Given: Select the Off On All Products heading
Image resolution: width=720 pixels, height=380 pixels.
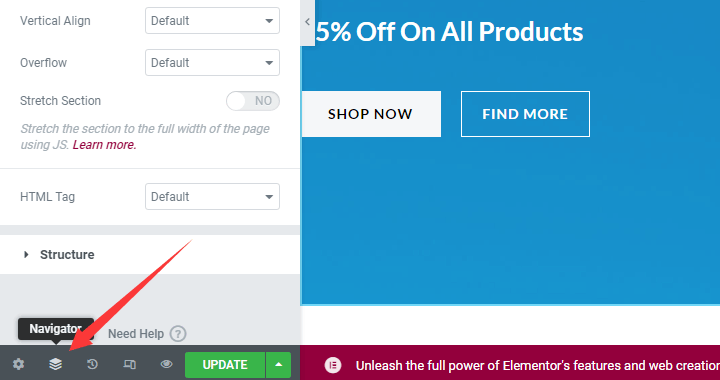Looking at the screenshot, I should pos(449,32).
